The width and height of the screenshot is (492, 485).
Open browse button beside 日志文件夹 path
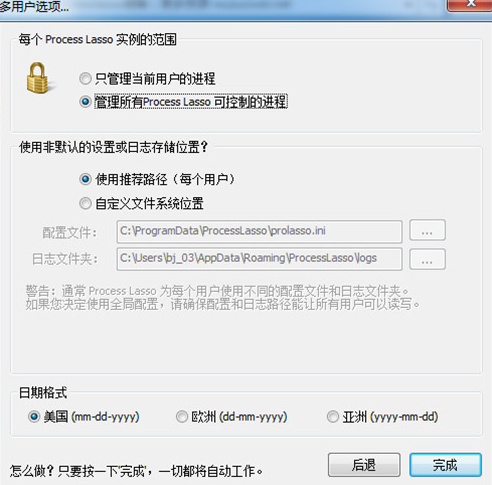427,259
